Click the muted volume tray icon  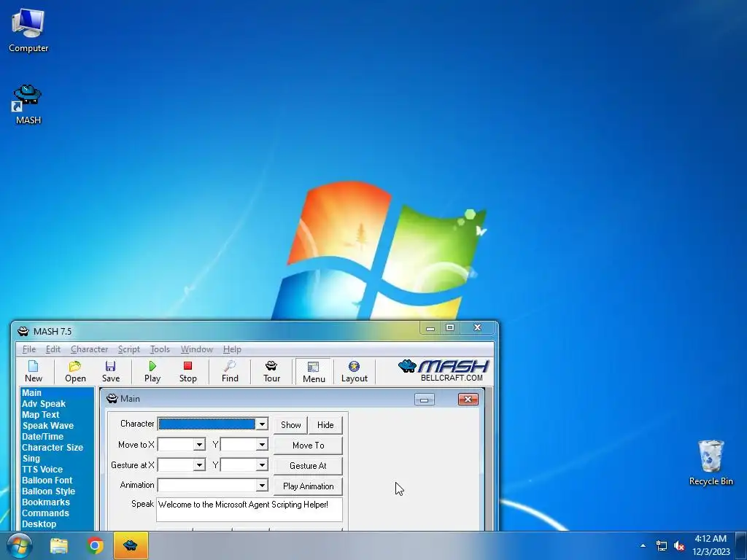click(679, 545)
